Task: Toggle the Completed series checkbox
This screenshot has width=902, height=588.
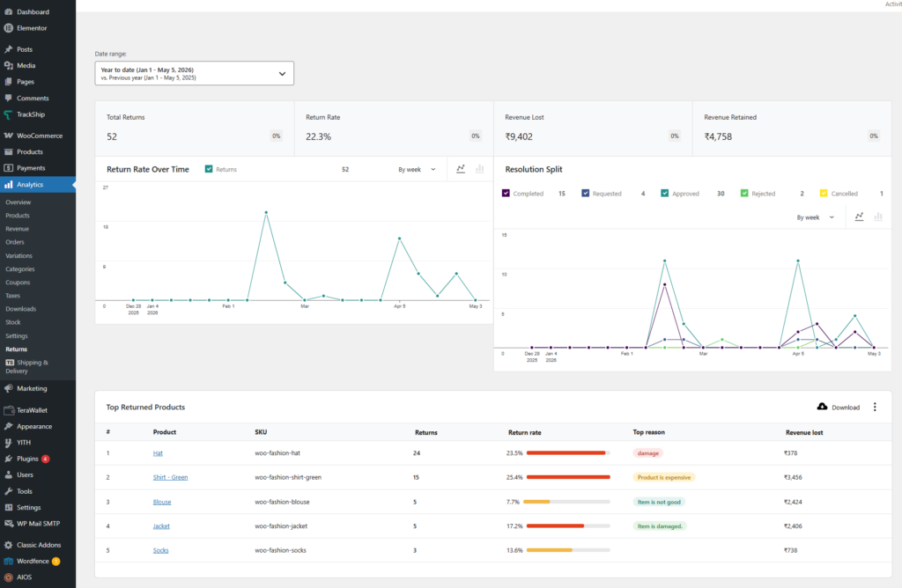Action: click(506, 193)
